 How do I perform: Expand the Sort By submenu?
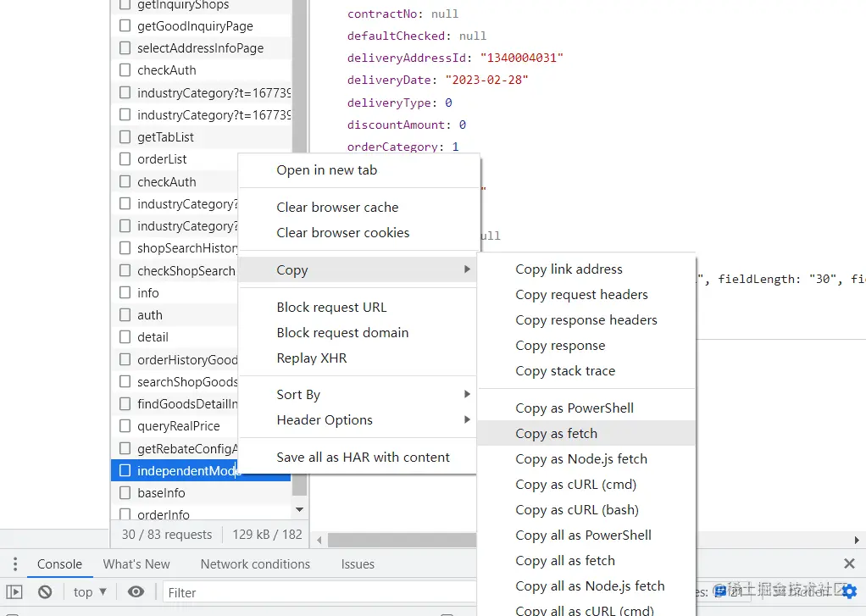click(359, 395)
